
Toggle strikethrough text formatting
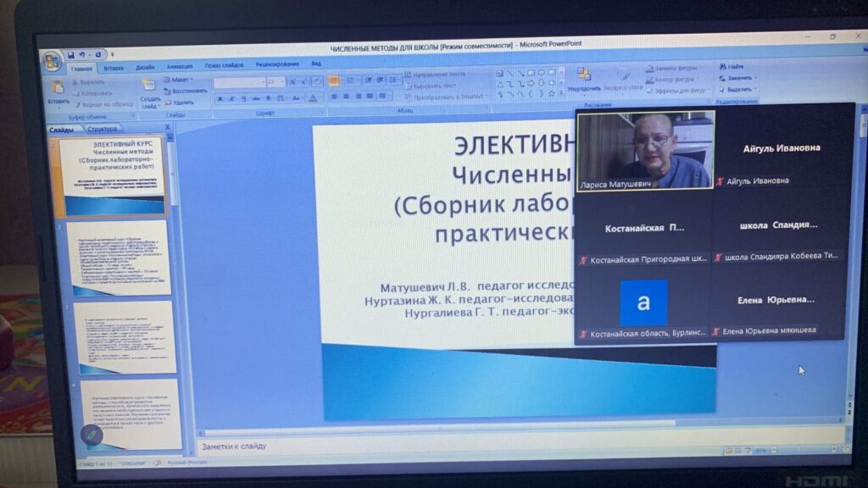[x=256, y=99]
